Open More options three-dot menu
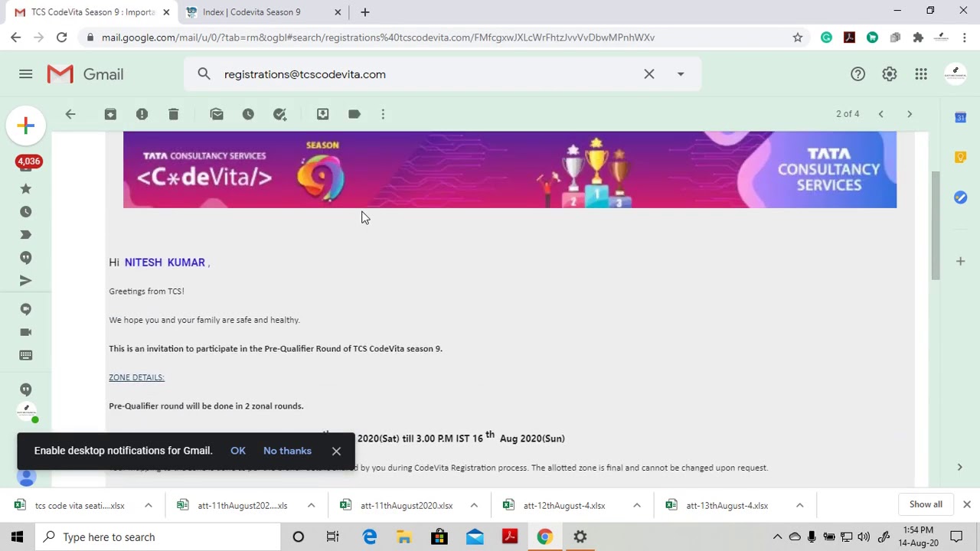The height and width of the screenshot is (551, 980). click(x=383, y=114)
